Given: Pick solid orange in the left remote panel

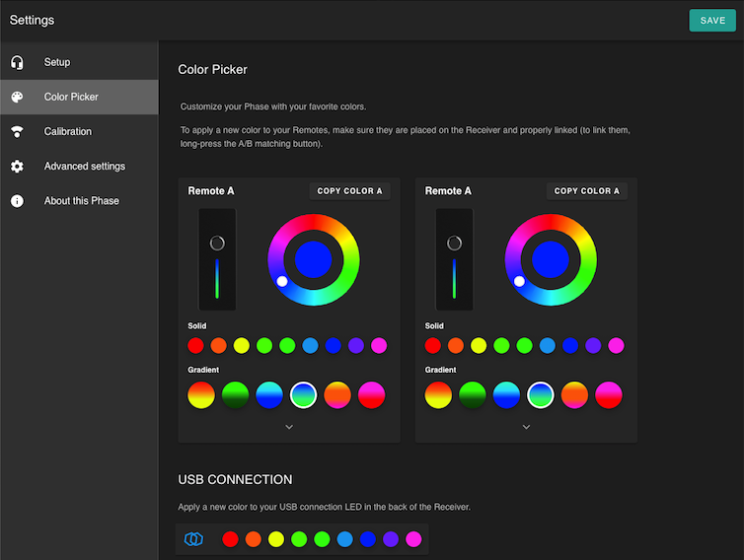Looking at the screenshot, I should (x=218, y=346).
